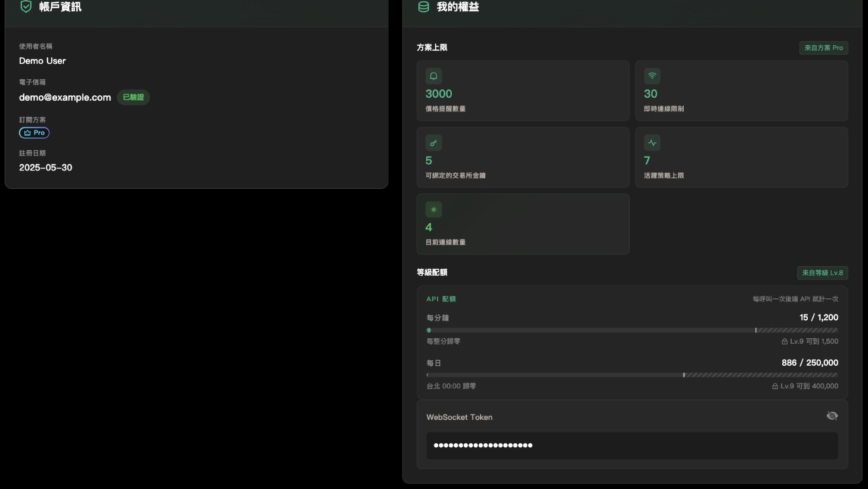
Task: Click the value 5 for exchange keys
Action: (429, 160)
